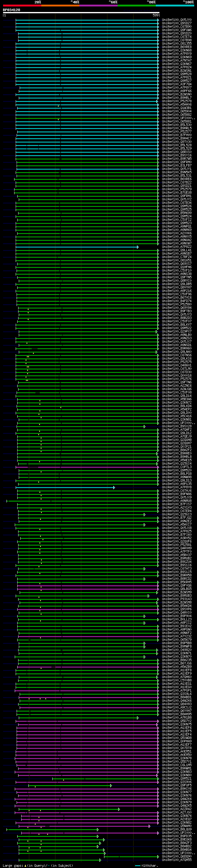Open hit UniRef100_Q0IP21
The height and width of the screenshot is (868, 197).
click(176, 446)
